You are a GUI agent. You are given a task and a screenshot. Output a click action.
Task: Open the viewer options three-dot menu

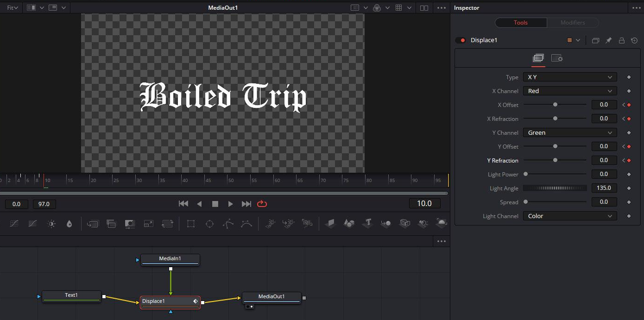coord(442,8)
